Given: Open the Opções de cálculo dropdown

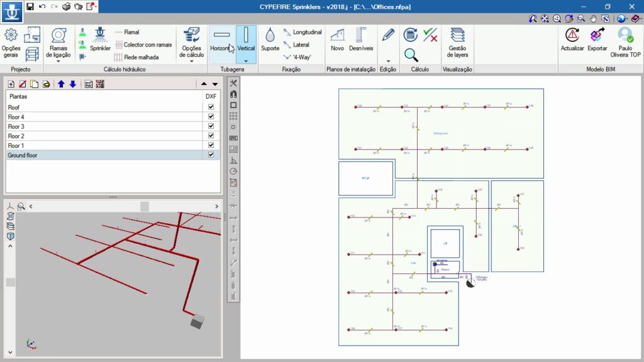Looking at the screenshot, I should pos(191,62).
